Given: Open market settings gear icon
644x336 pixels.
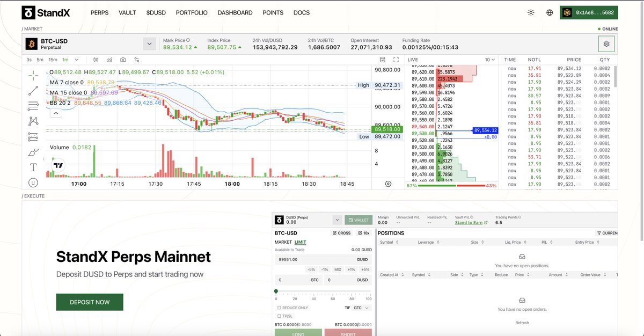Looking at the screenshot, I should (x=606, y=44).
